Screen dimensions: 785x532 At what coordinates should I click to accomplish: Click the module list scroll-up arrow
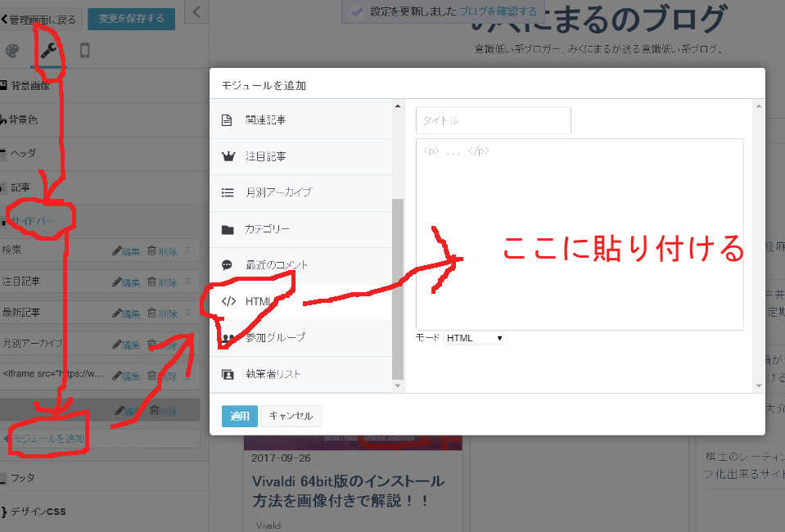coord(398,106)
